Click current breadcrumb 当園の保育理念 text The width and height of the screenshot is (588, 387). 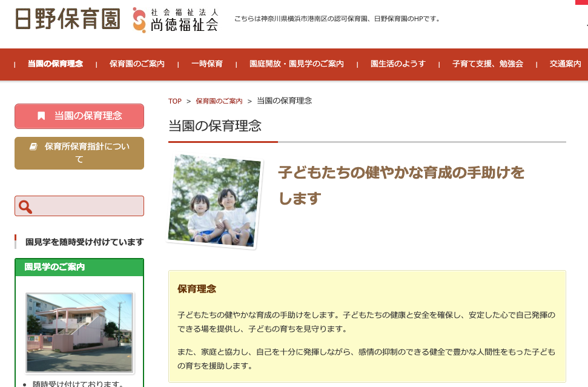click(284, 101)
